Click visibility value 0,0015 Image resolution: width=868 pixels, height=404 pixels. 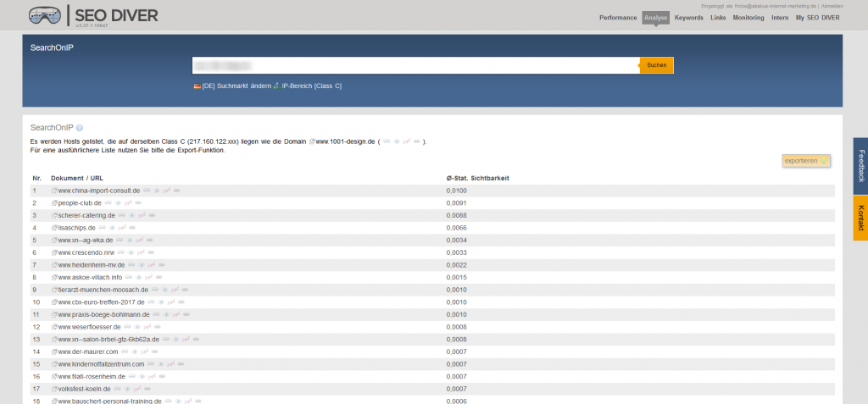click(456, 277)
